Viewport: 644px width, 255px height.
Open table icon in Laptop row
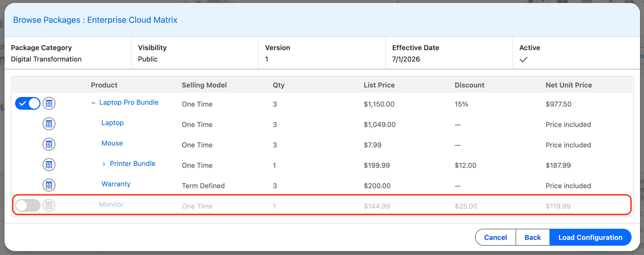coord(49,124)
